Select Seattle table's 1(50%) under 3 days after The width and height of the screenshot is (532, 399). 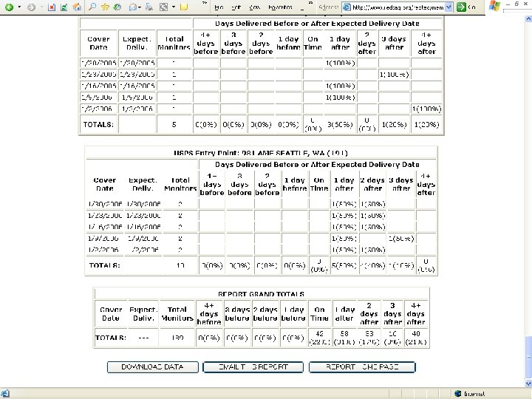coord(401,239)
